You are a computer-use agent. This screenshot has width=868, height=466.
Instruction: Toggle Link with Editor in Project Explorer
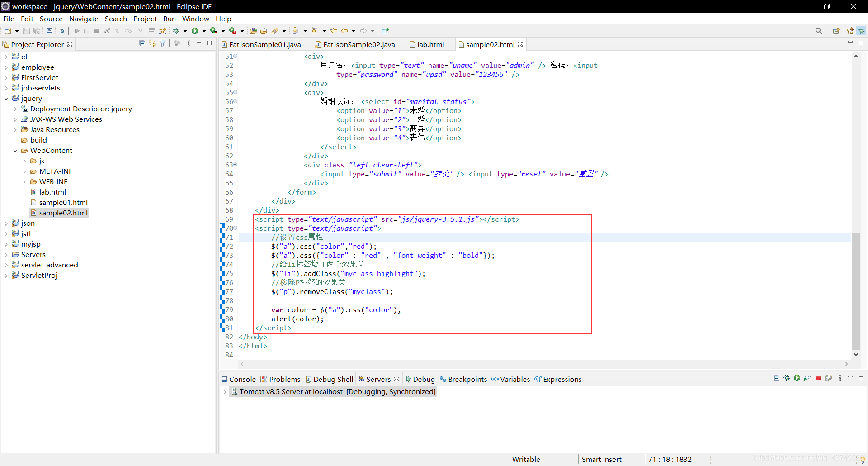coord(152,43)
